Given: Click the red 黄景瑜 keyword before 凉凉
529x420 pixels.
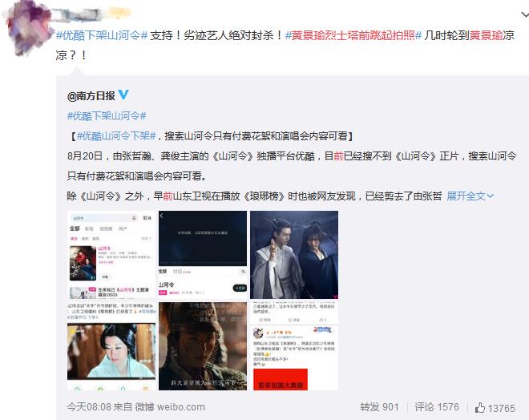Looking at the screenshot, I should click(x=486, y=35).
